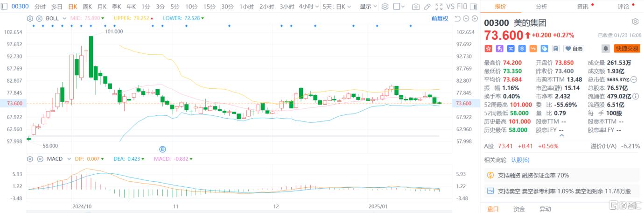Set a price alert with bell icon
Screen dimensions: 644x213
(606, 49)
